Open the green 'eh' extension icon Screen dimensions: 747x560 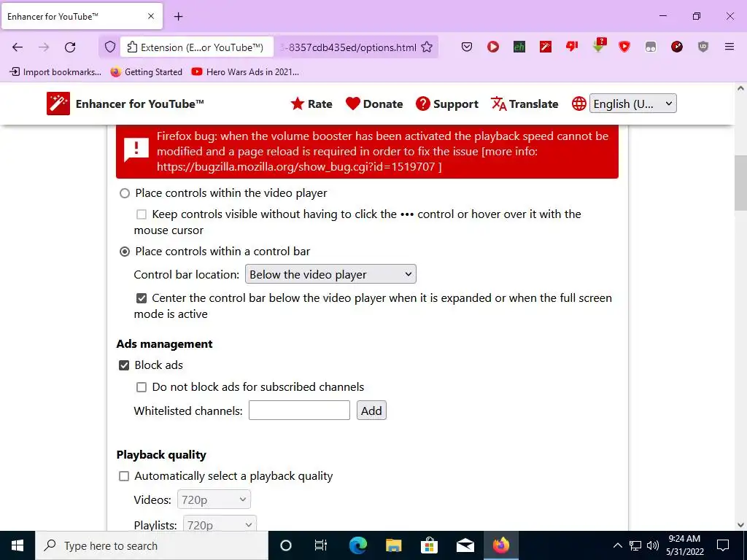[519, 47]
